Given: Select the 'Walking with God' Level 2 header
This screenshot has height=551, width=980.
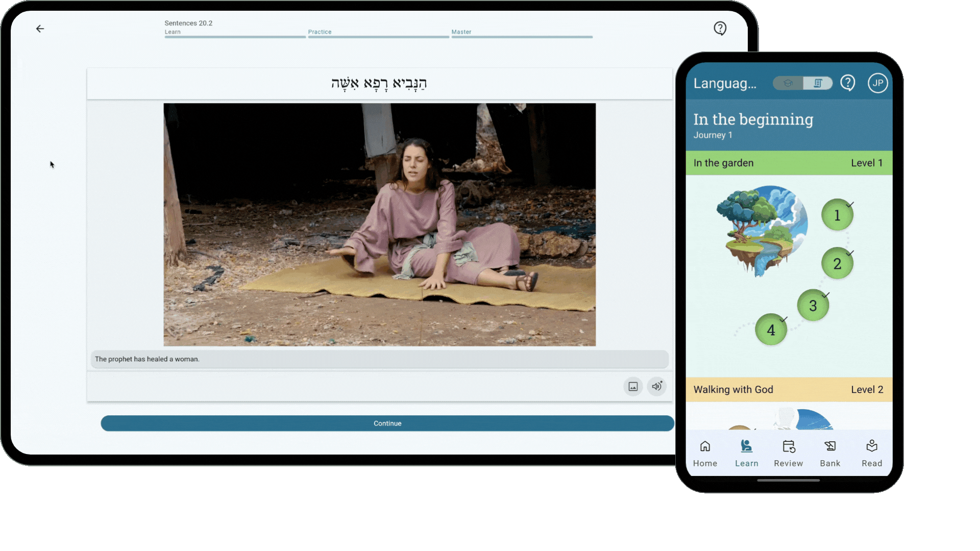Looking at the screenshot, I should tap(789, 389).
